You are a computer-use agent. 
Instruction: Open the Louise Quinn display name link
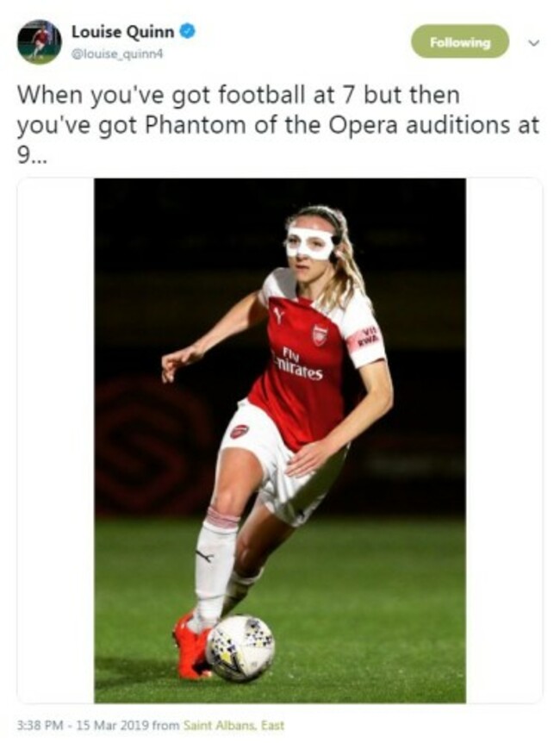tap(123, 32)
